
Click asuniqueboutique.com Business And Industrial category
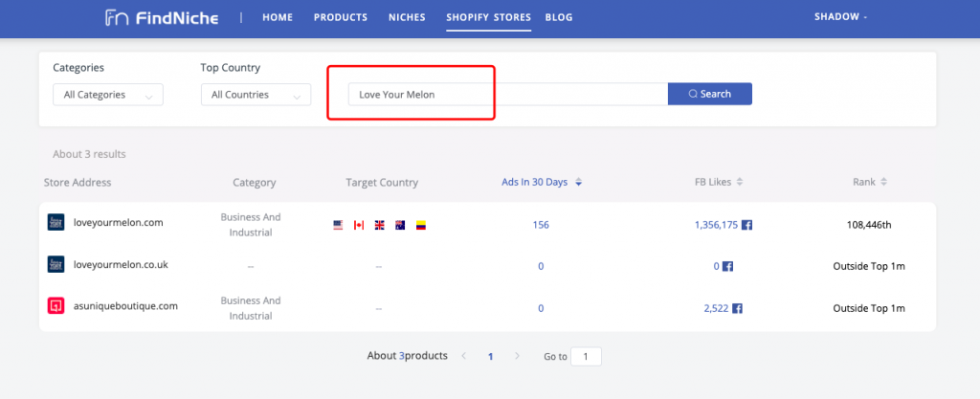pos(251,308)
